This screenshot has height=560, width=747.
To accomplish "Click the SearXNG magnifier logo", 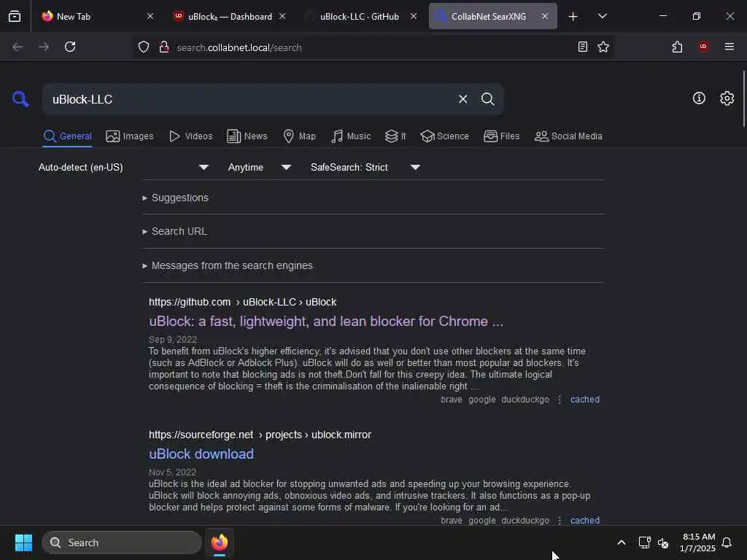I will pyautogui.click(x=20, y=99).
